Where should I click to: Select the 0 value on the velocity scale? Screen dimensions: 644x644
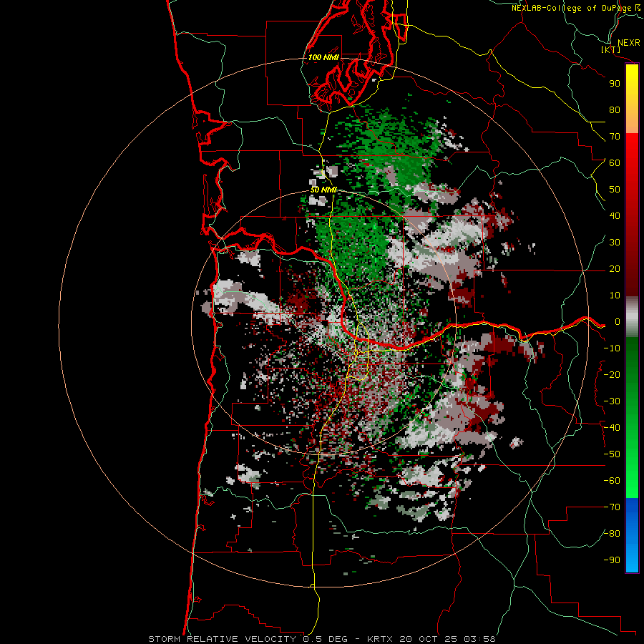coord(618,321)
